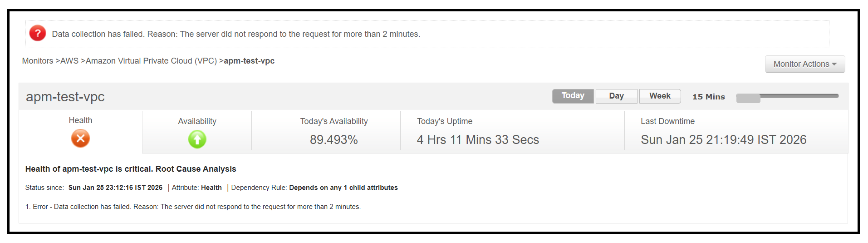Switch to the Today time period
Image resolution: width=868 pixels, height=243 pixels.
pos(573,96)
